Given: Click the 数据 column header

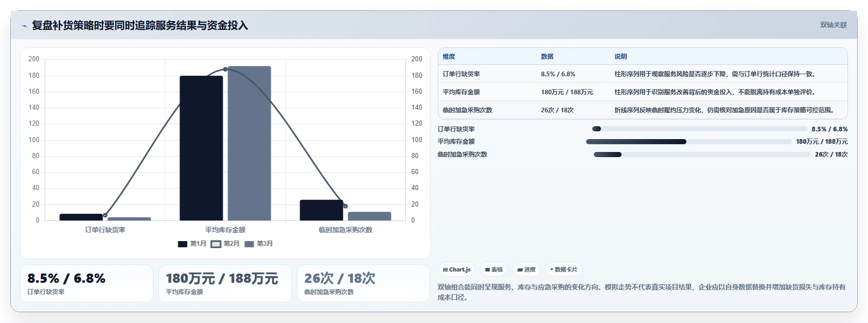Looking at the screenshot, I should point(547,57).
